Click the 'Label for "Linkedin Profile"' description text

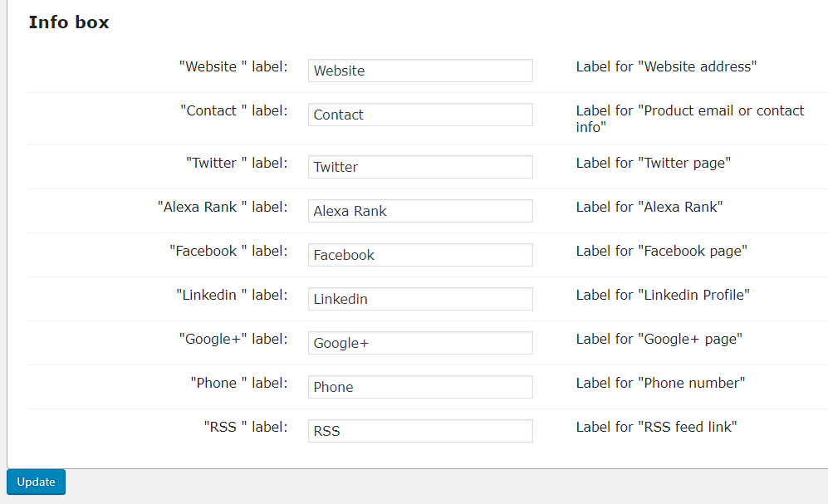(663, 295)
